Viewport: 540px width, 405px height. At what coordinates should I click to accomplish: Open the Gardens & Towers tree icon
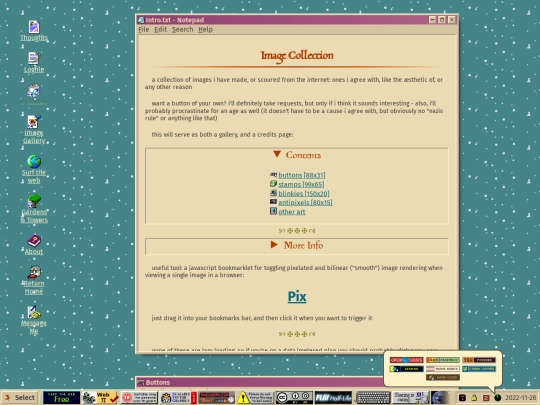tap(34, 209)
